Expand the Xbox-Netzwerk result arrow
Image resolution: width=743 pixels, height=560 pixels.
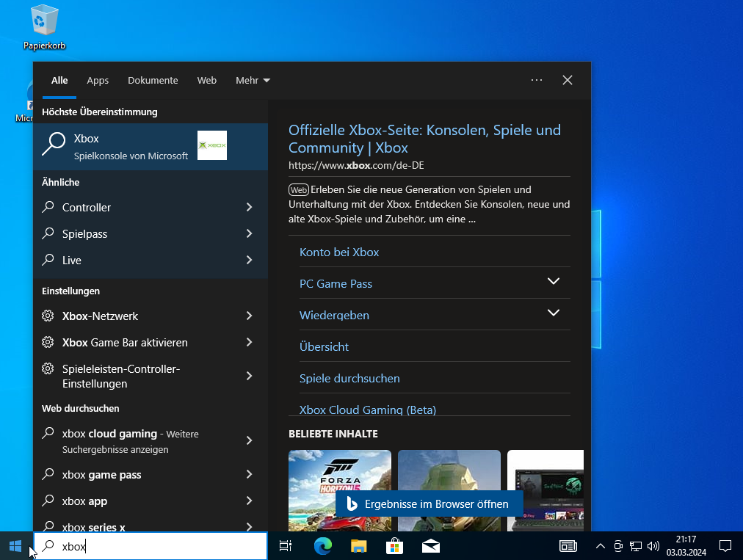click(249, 316)
